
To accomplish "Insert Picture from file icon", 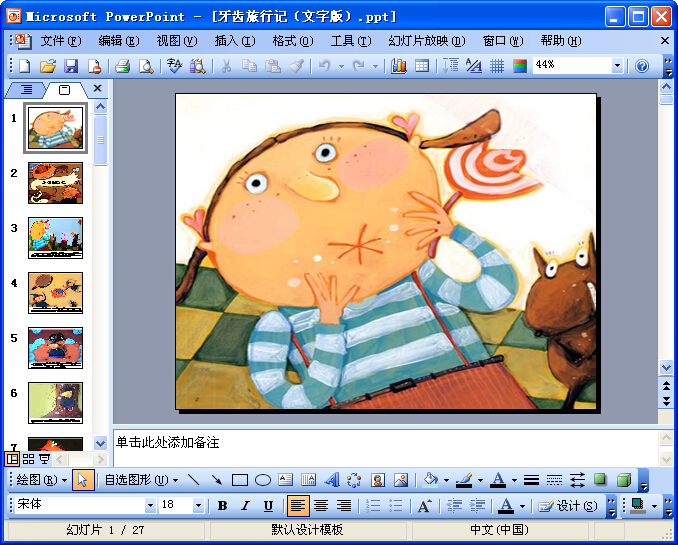I will 401,480.
